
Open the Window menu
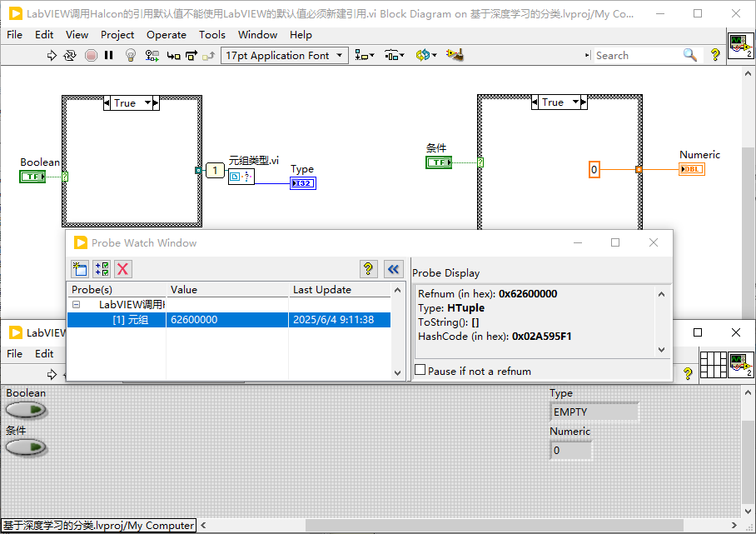click(x=257, y=35)
